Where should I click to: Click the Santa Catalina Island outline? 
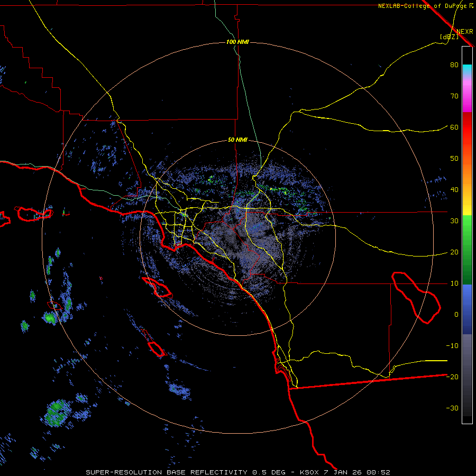157,287
